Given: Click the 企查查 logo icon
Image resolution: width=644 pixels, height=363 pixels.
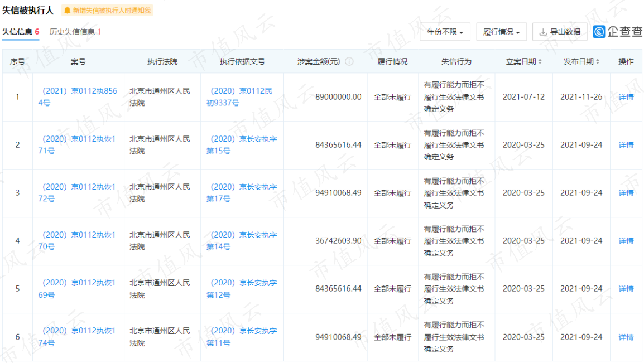Looking at the screenshot, I should pos(599,32).
